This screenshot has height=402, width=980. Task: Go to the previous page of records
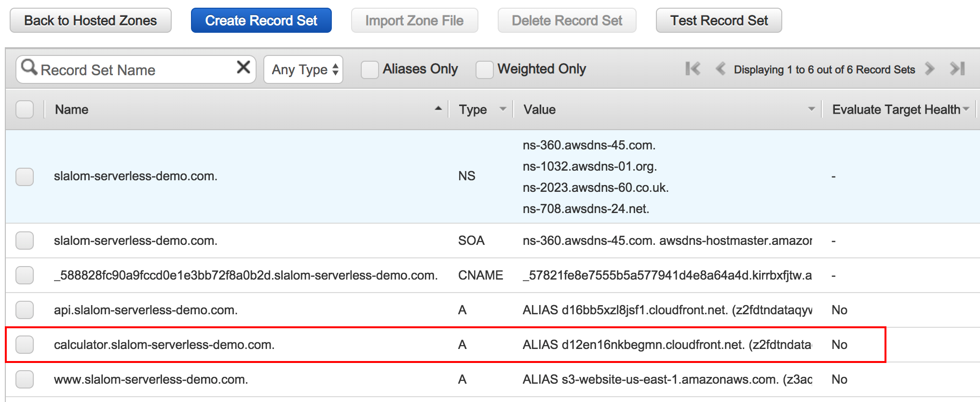pyautogui.click(x=721, y=69)
